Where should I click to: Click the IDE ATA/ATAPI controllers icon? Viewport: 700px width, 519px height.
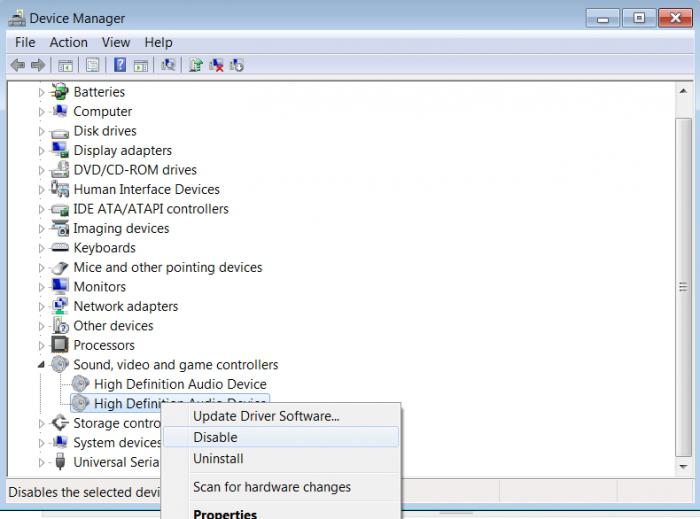[59, 209]
